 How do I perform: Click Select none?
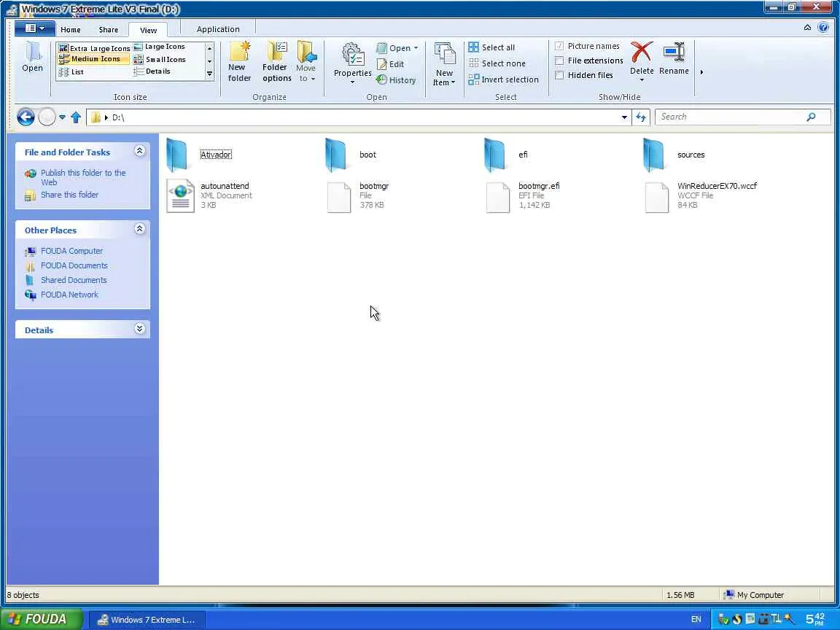tap(497, 63)
